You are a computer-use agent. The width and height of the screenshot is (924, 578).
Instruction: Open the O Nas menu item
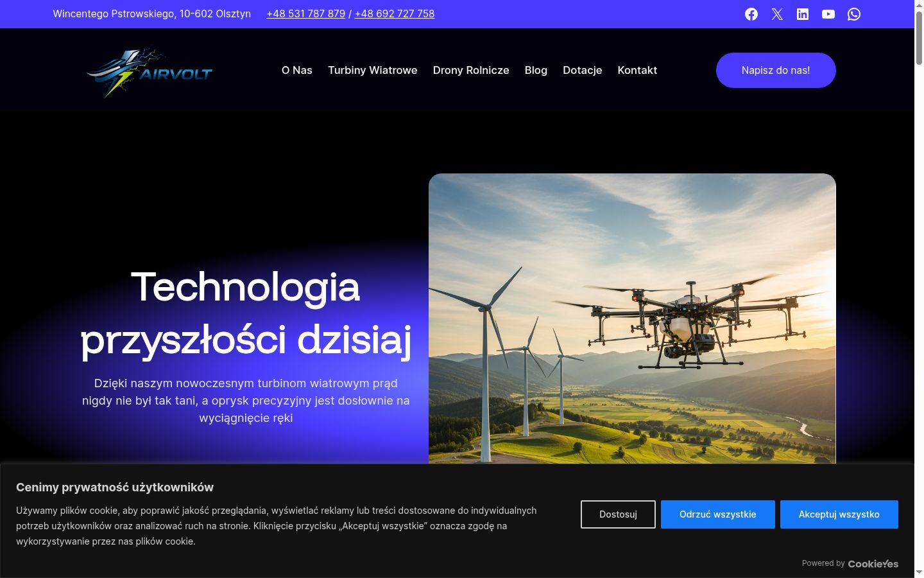(x=297, y=70)
